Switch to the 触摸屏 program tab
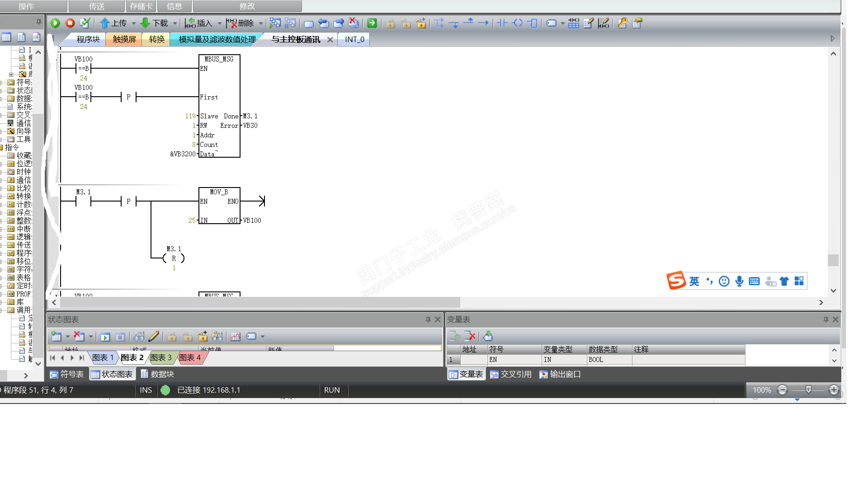This screenshot has width=868, height=488. point(124,39)
